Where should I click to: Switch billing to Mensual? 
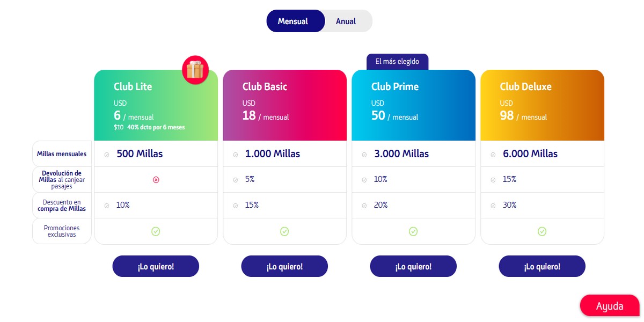293,21
